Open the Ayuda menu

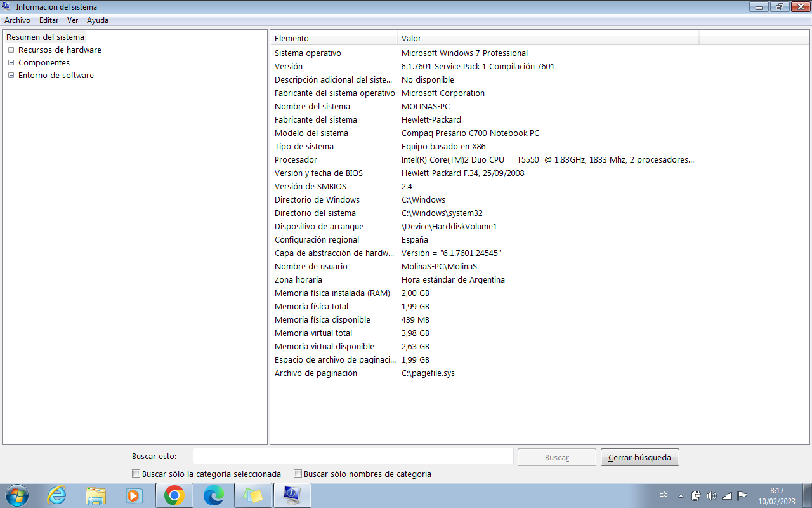98,20
